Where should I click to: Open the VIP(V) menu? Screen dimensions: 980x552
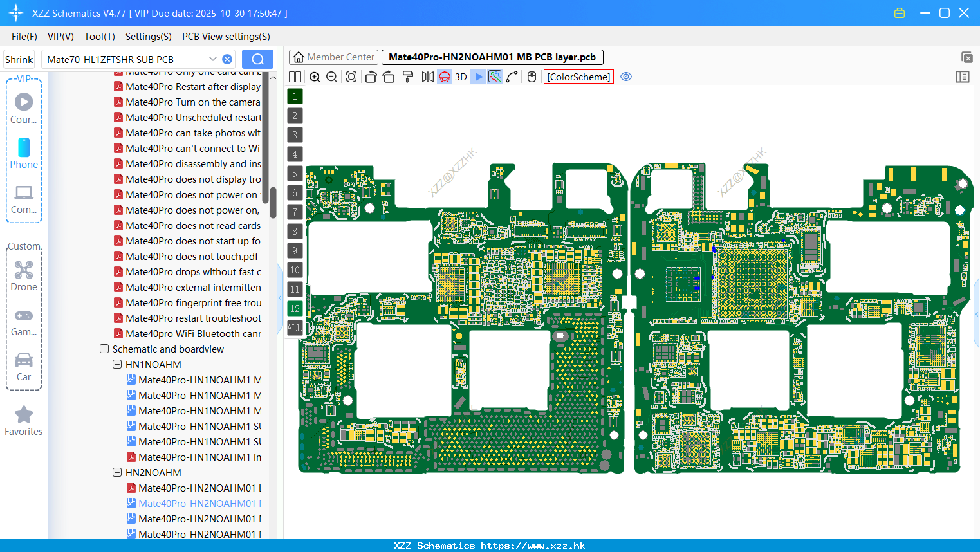coord(60,37)
